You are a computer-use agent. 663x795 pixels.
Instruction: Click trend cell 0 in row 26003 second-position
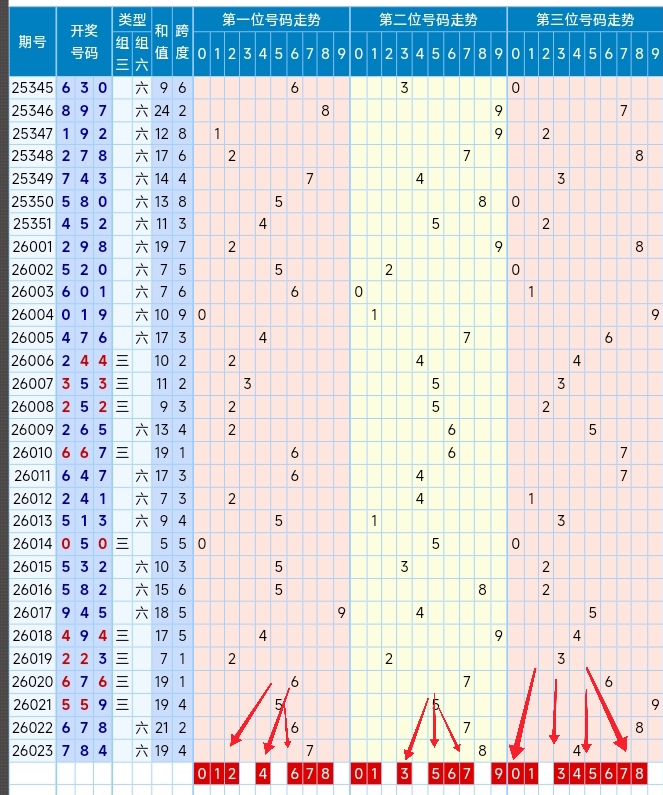[x=358, y=292]
